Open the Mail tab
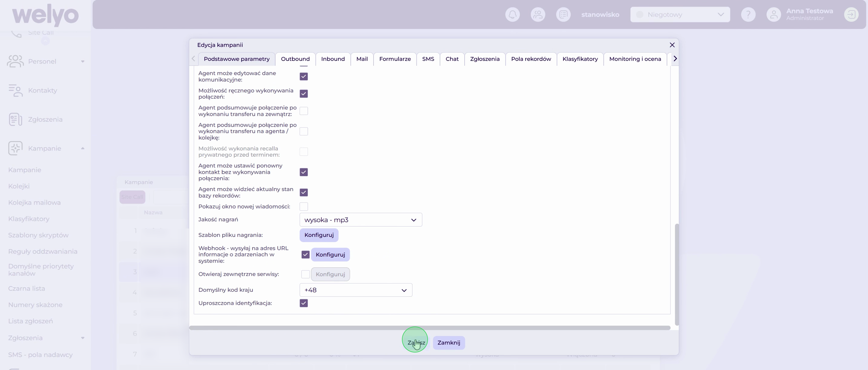The height and width of the screenshot is (370, 868). [x=362, y=59]
